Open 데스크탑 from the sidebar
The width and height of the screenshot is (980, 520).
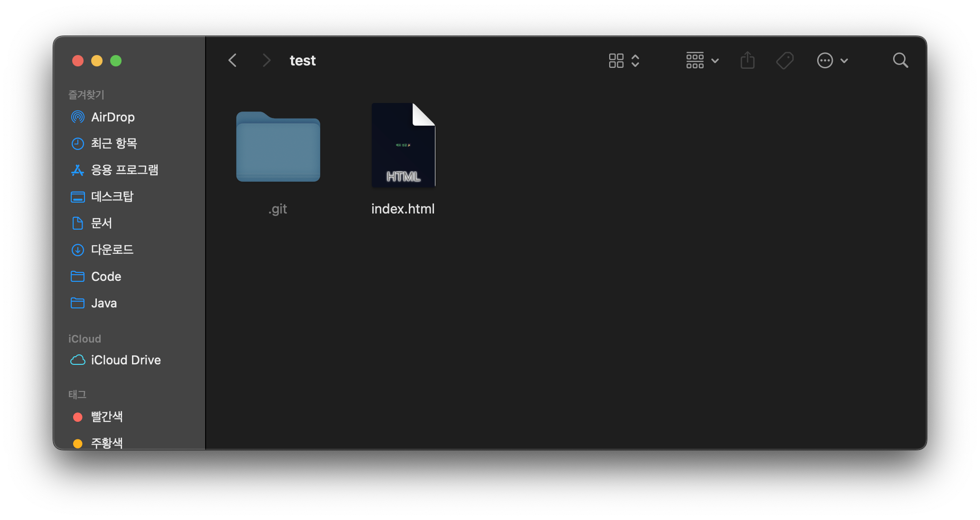click(112, 196)
